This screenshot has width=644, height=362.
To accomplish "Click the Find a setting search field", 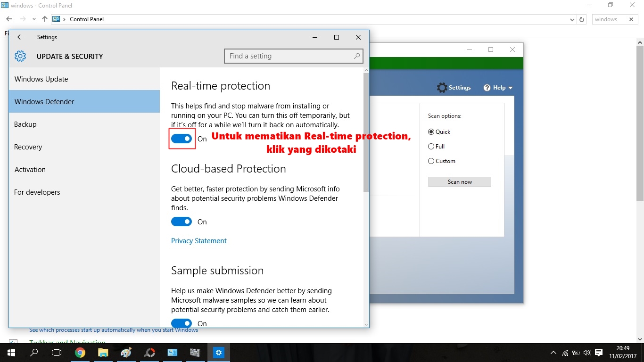I will click(294, 56).
